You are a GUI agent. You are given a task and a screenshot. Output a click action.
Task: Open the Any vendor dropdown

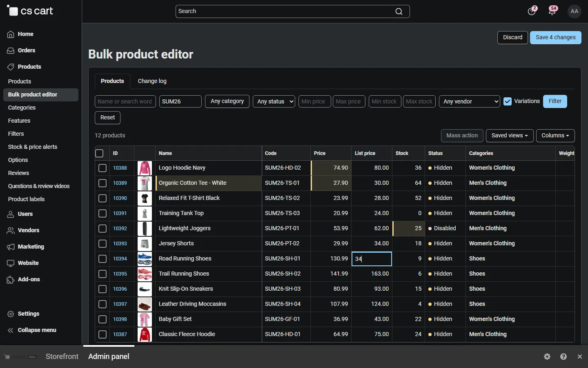(470, 101)
